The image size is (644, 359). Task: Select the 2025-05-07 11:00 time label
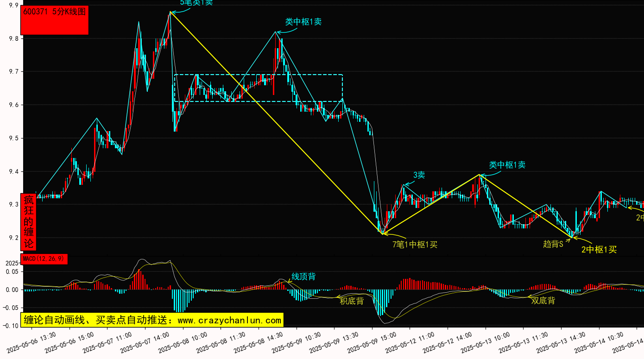click(x=107, y=342)
